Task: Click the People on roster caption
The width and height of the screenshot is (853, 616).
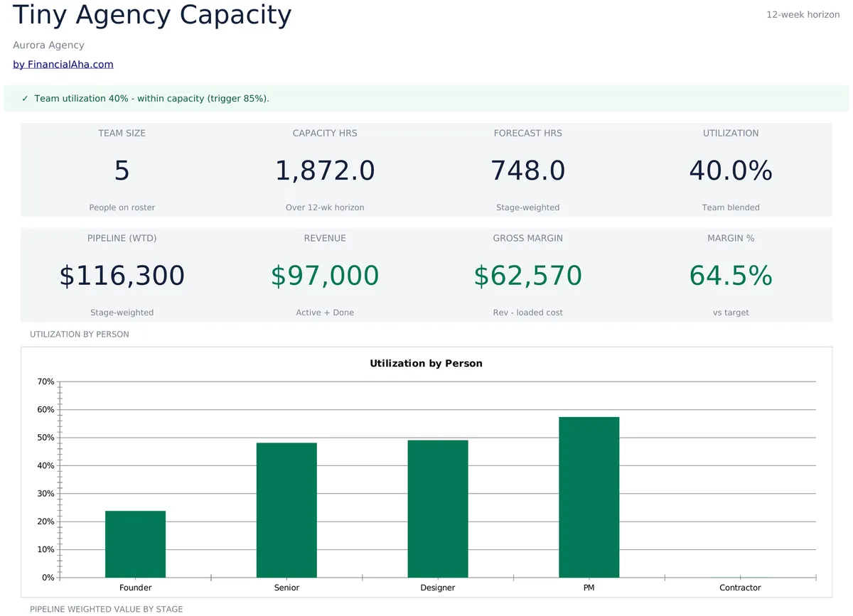Action: click(122, 207)
